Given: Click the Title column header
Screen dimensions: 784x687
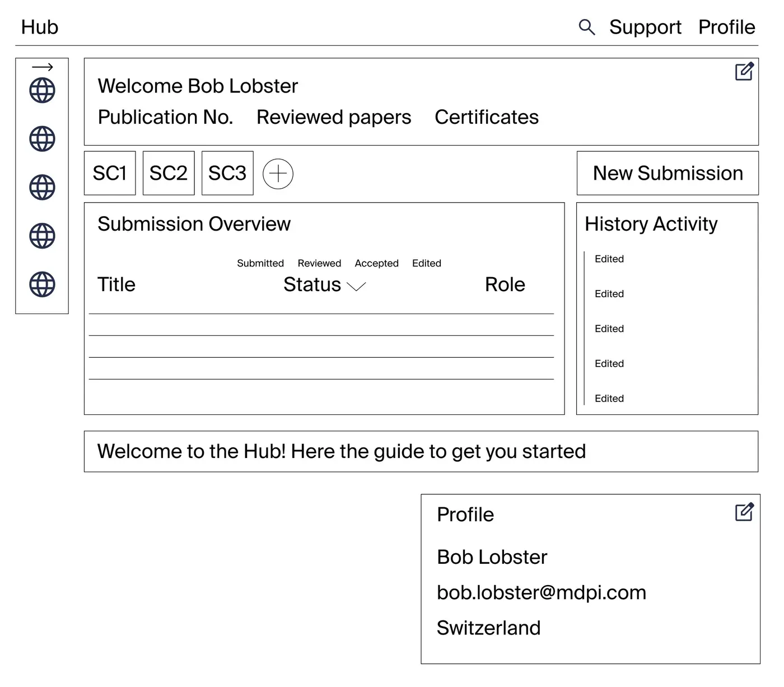Looking at the screenshot, I should [116, 284].
